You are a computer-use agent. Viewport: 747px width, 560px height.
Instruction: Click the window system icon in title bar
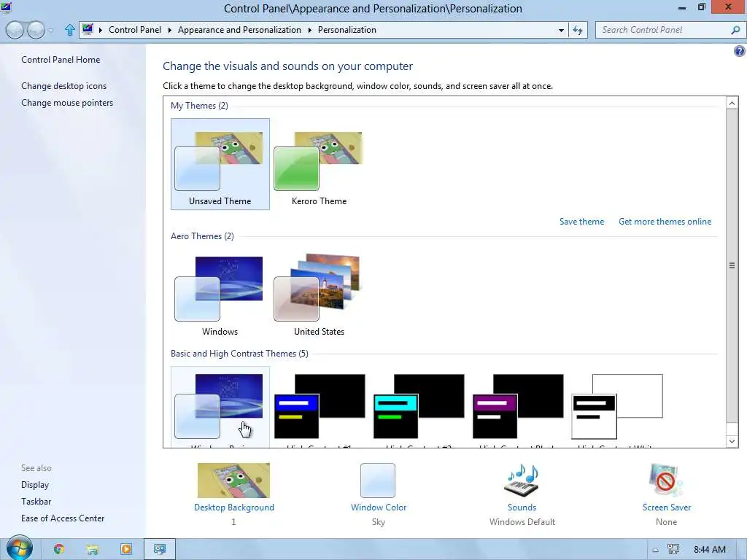[6, 7]
